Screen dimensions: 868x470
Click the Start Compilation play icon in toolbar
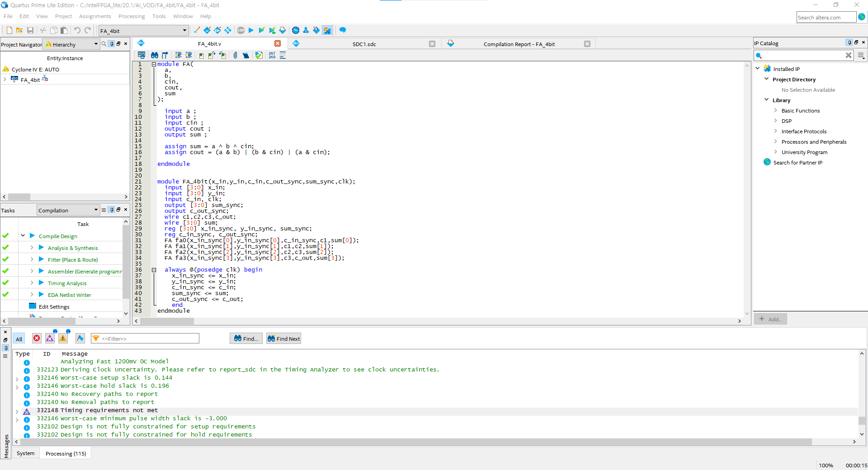point(251,30)
